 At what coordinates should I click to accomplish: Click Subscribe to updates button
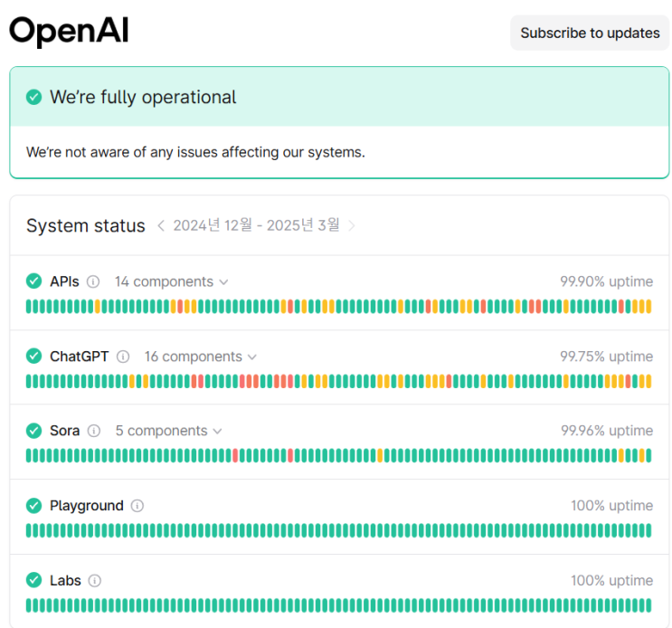point(590,33)
